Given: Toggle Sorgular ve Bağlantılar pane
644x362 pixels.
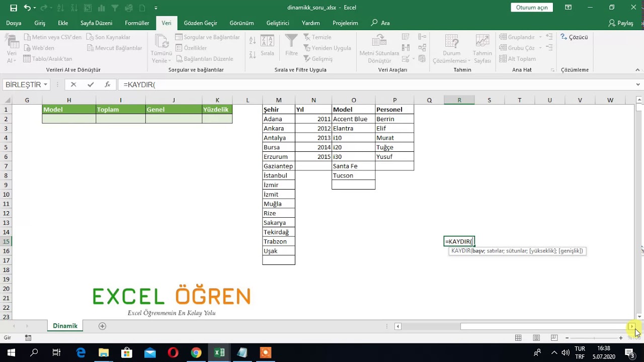Looking at the screenshot, I should pyautogui.click(x=208, y=37).
